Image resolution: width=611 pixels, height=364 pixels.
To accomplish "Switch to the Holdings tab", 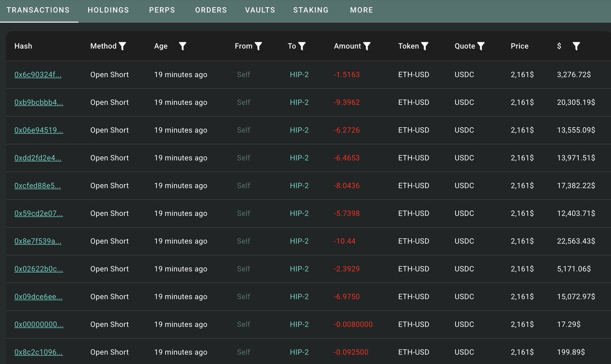I will point(108,10).
